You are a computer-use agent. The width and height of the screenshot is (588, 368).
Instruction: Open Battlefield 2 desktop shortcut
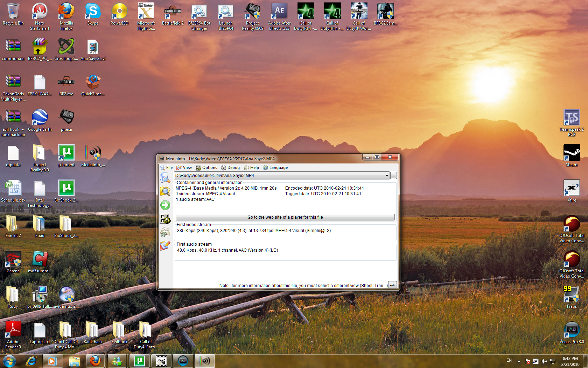173,12
